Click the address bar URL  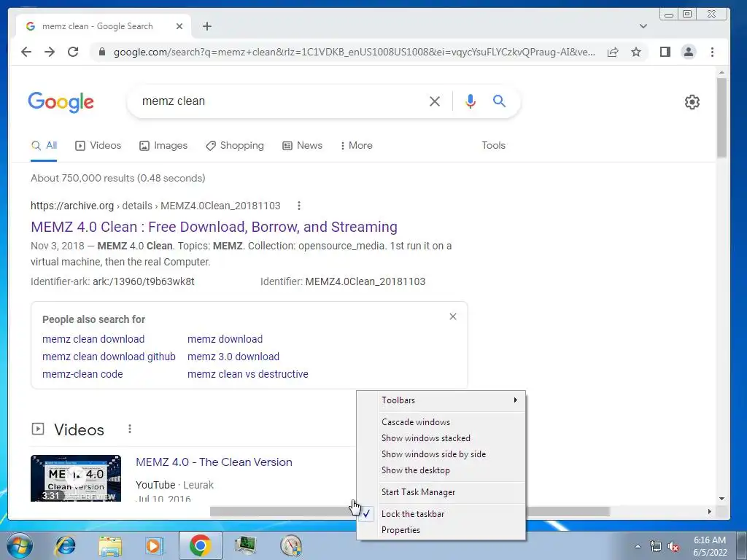click(x=354, y=52)
